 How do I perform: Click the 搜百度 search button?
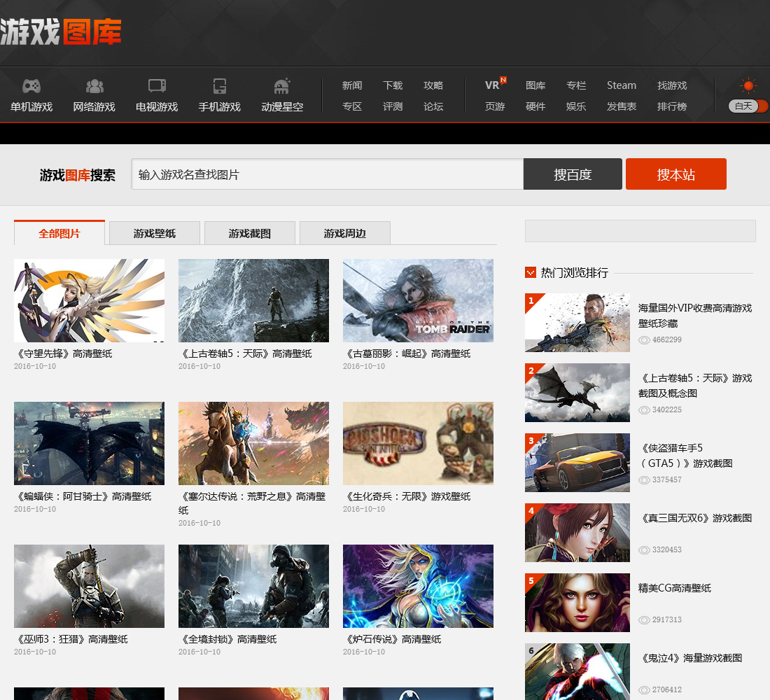[x=573, y=174]
